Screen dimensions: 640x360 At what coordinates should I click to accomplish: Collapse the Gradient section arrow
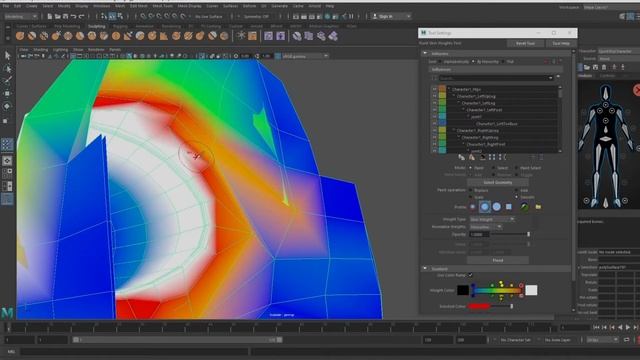coord(425,269)
